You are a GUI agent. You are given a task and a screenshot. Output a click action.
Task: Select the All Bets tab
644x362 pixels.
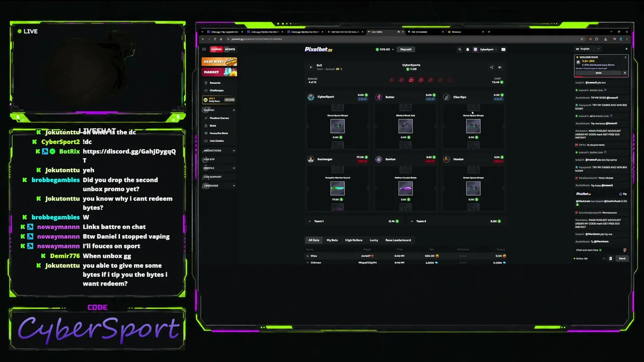point(314,240)
